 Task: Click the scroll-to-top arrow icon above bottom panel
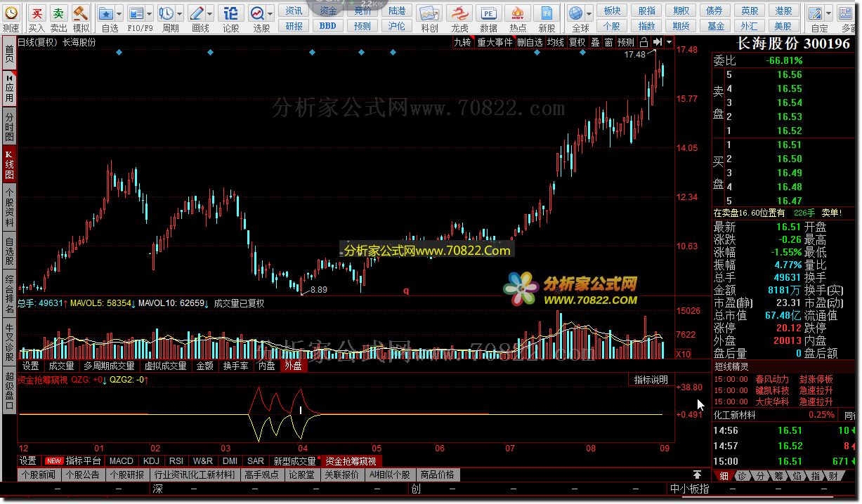tap(697, 475)
